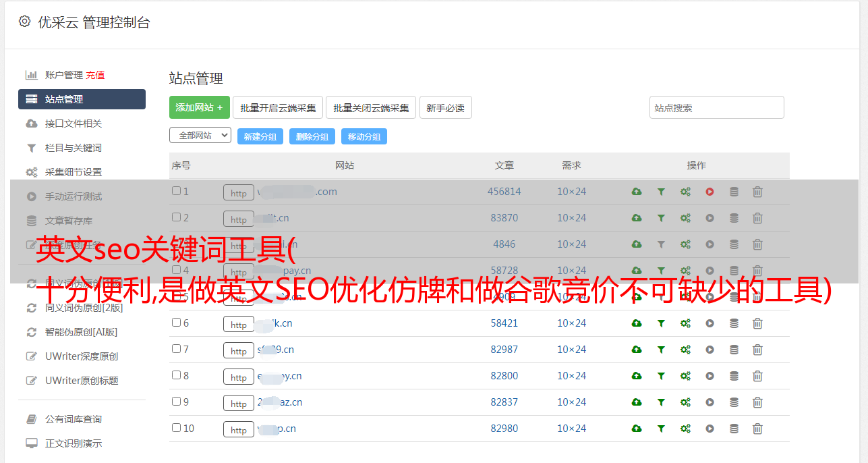Open the cog settings icon in row 8
Image resolution: width=868 pixels, height=463 pixels.
685,376
